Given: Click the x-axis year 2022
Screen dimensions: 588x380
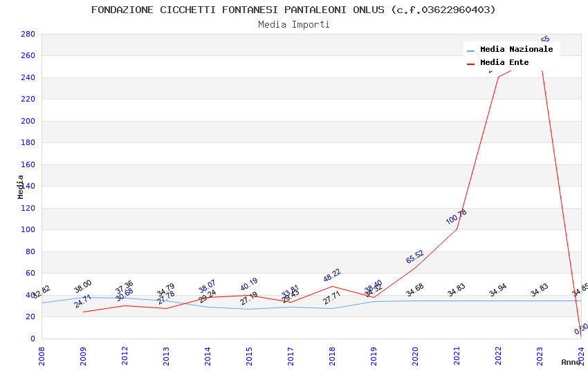Looking at the screenshot, I should [498, 356].
